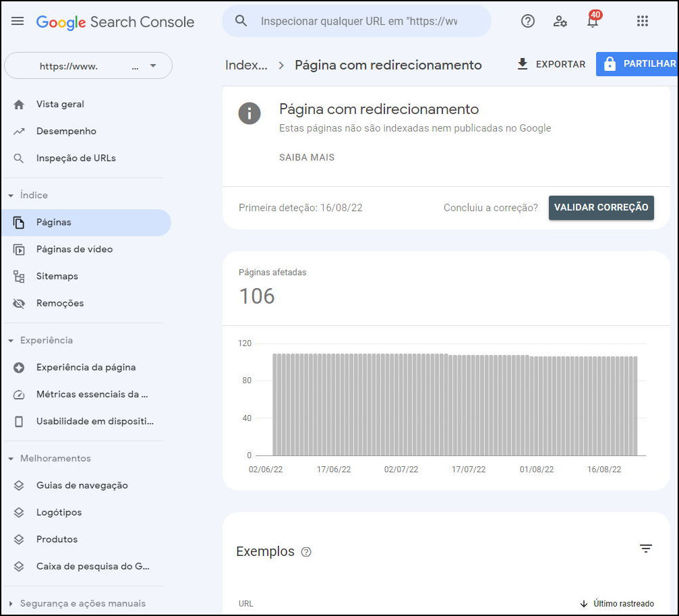Click the 16/08/22 chart date label

(604, 470)
